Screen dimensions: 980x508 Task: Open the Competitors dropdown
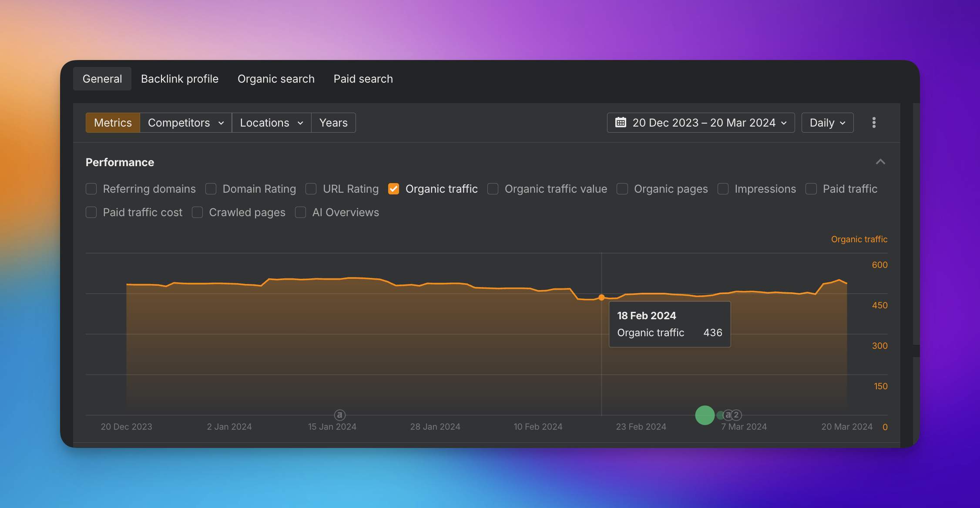tap(186, 123)
